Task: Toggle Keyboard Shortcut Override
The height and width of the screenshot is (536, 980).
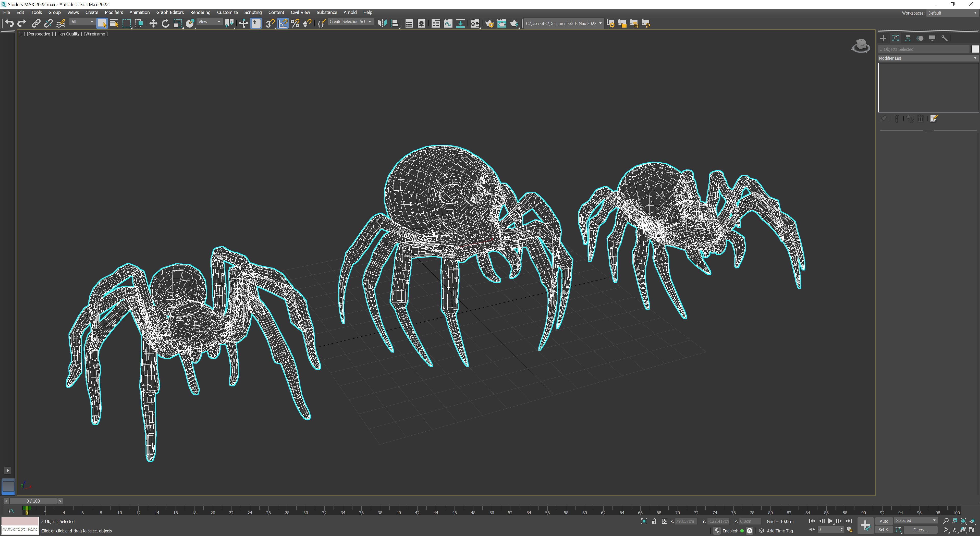Action: tap(256, 23)
